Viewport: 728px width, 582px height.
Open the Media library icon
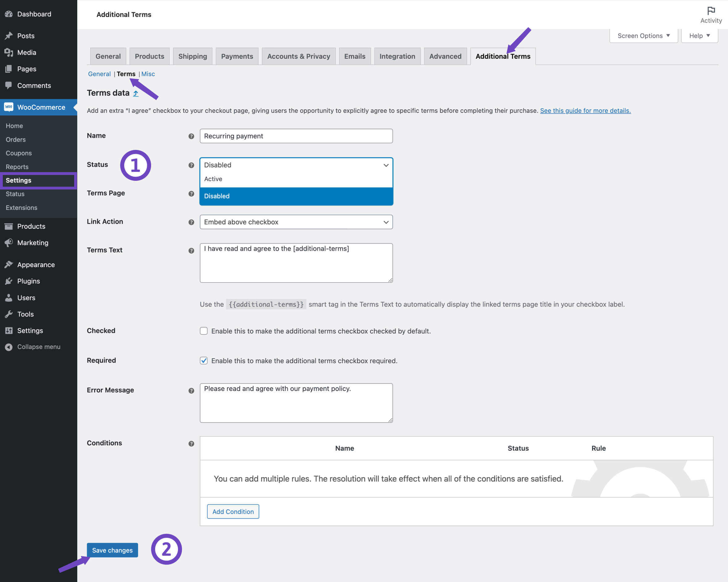coord(9,52)
